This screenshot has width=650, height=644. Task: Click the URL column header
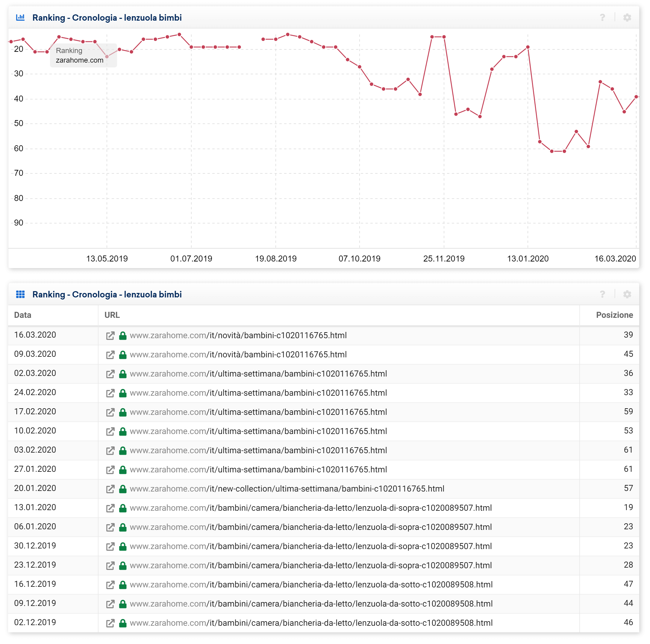112,315
